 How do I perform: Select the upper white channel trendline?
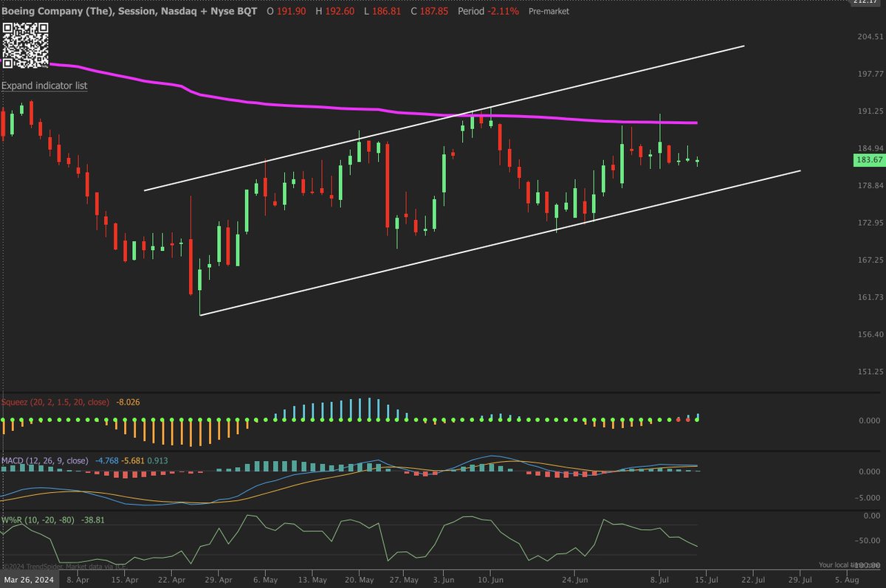point(444,118)
